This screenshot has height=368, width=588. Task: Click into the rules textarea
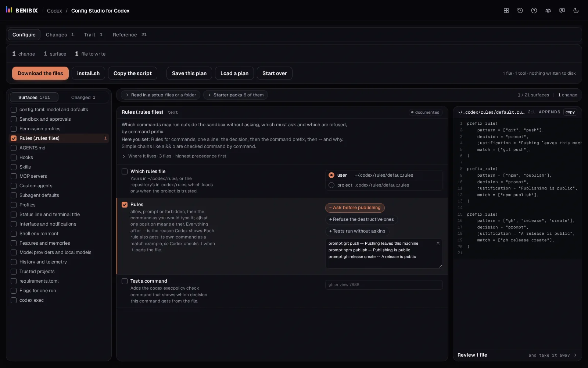pyautogui.click(x=384, y=254)
